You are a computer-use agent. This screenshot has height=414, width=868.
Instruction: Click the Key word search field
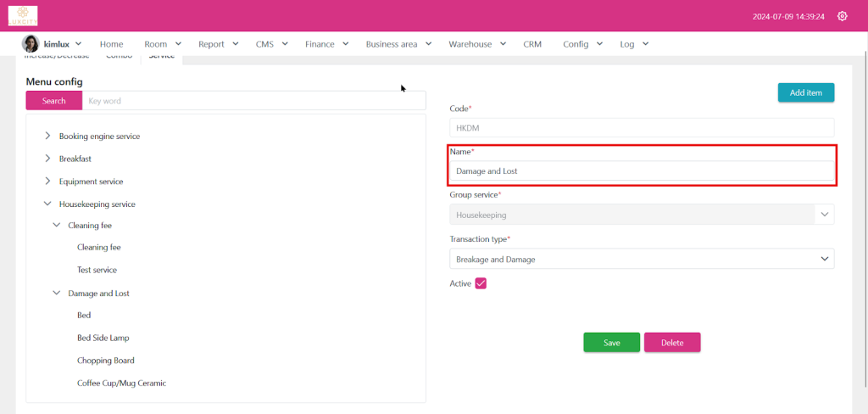pos(253,101)
